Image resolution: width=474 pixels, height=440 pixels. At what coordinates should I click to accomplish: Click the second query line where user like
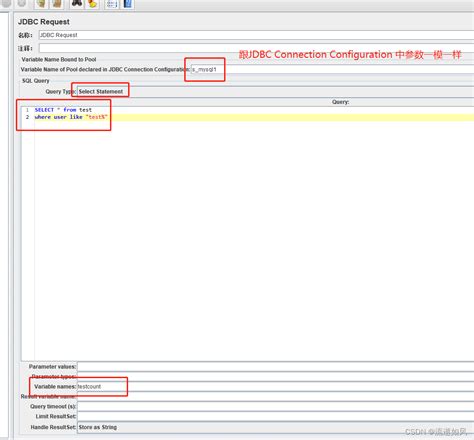pos(71,117)
